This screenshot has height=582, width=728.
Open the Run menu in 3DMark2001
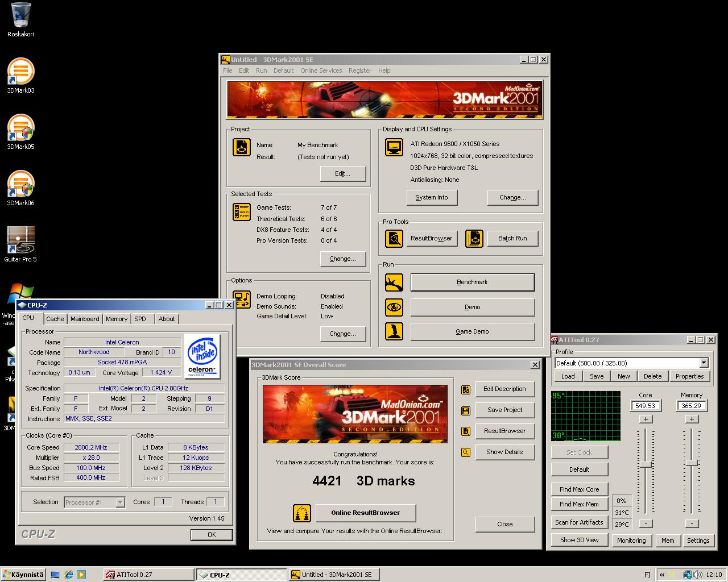tap(261, 70)
